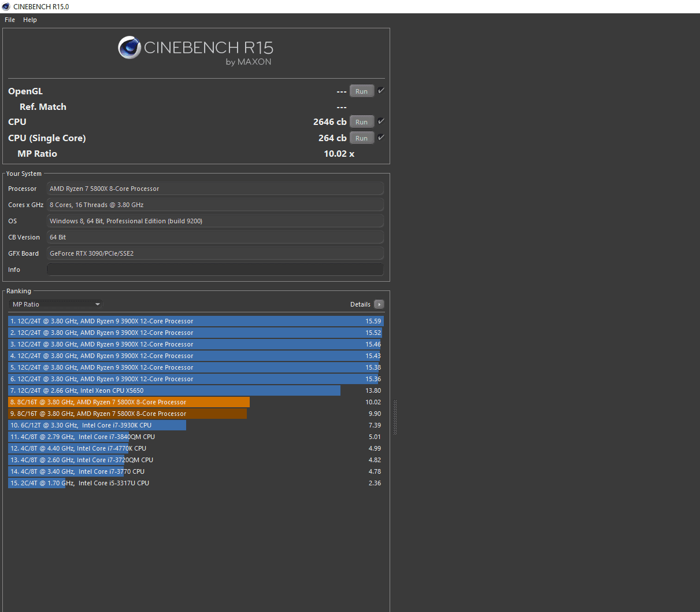This screenshot has width=700, height=612.
Task: Select ranking row 1 Ryzen 9 3900X 15.59
Action: click(196, 321)
